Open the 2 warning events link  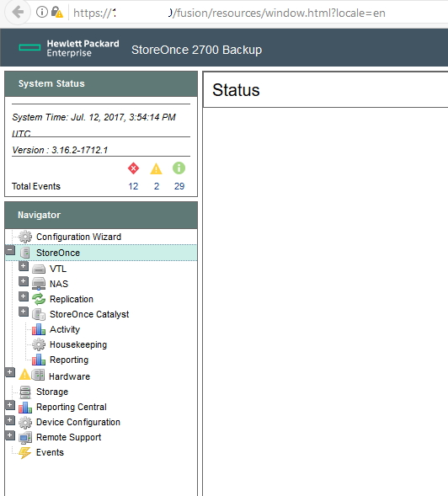[157, 186]
